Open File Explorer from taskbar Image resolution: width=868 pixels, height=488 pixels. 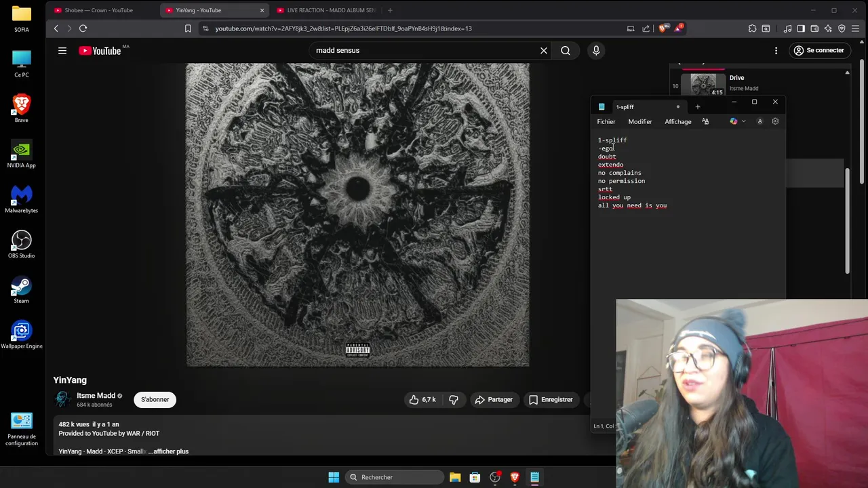point(455,477)
